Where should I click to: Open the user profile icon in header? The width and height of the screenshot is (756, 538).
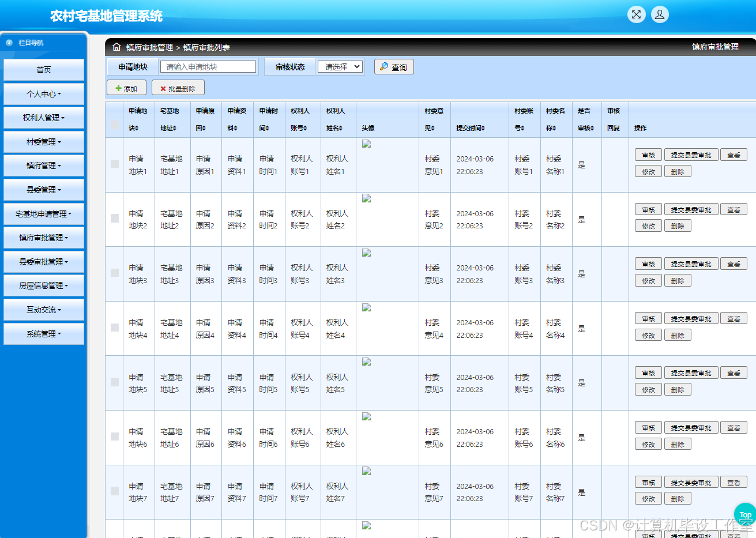[660, 14]
